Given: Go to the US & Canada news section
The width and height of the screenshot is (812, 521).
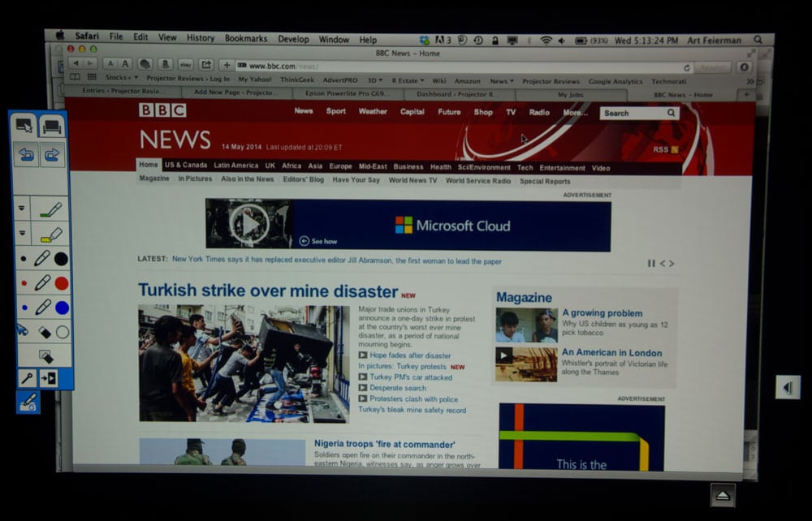Looking at the screenshot, I should point(186,165).
